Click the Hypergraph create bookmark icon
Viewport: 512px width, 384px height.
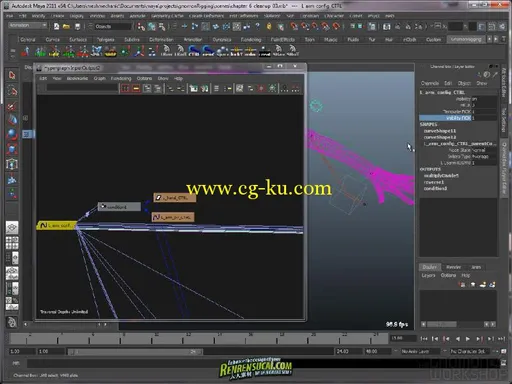pyautogui.click(x=193, y=88)
